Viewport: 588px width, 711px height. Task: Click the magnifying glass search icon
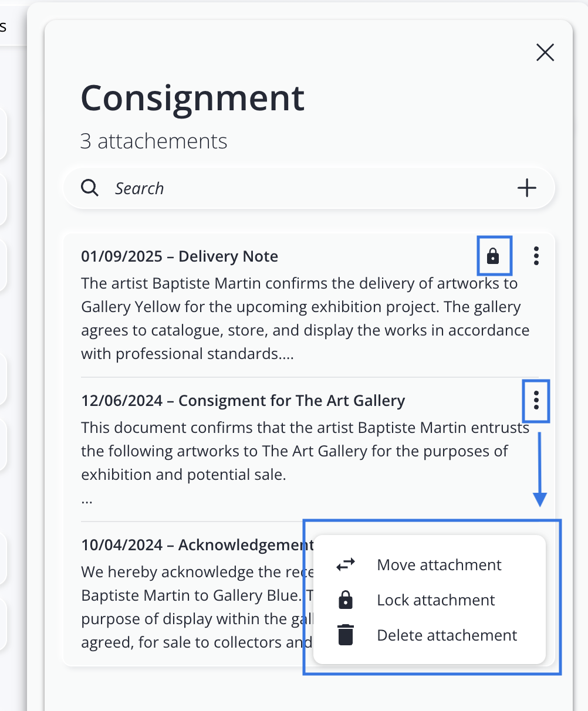point(90,188)
